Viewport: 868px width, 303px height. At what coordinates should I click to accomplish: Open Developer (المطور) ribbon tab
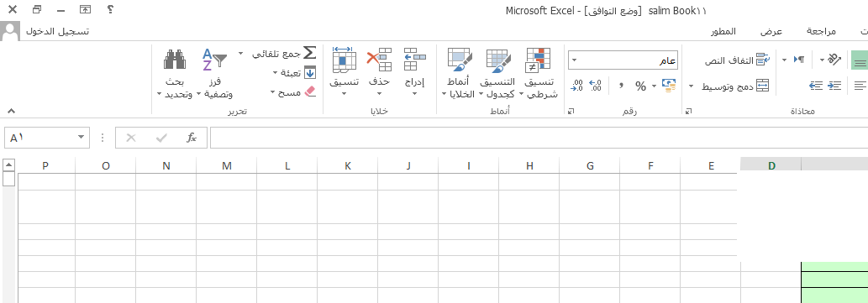click(723, 32)
